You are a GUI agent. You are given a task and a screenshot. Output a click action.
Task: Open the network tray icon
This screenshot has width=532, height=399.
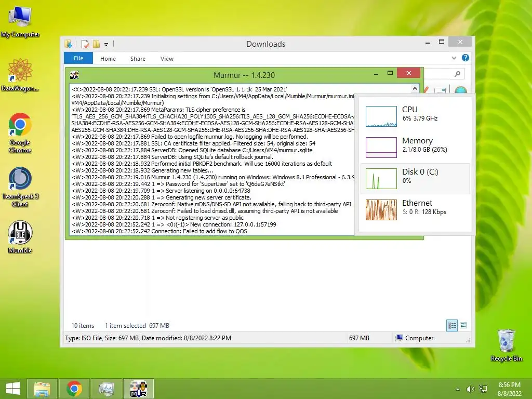pyautogui.click(x=483, y=389)
